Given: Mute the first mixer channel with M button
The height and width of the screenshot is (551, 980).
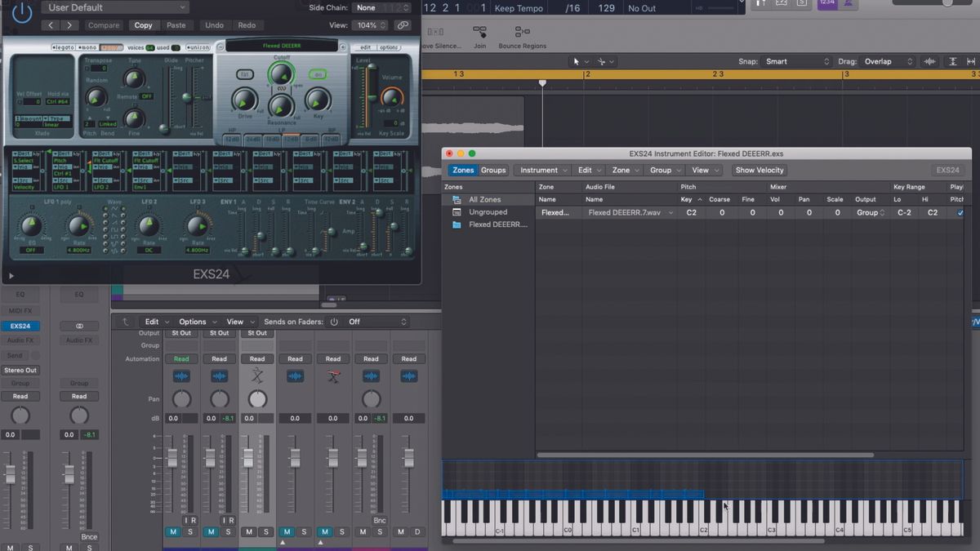Looking at the screenshot, I should [x=173, y=531].
